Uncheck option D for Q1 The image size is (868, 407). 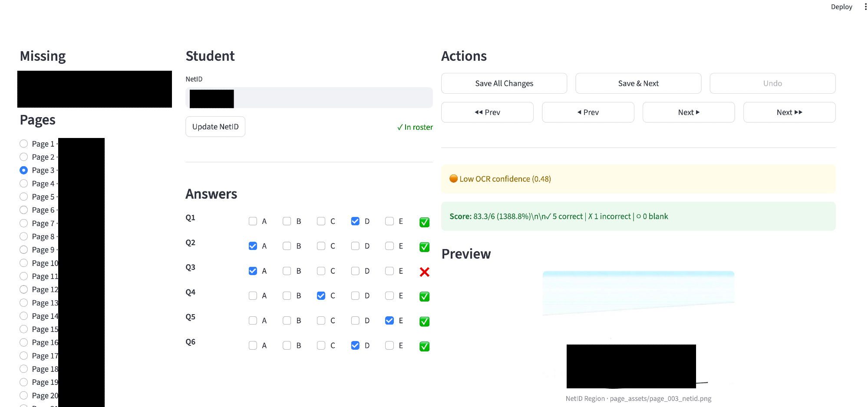point(355,221)
